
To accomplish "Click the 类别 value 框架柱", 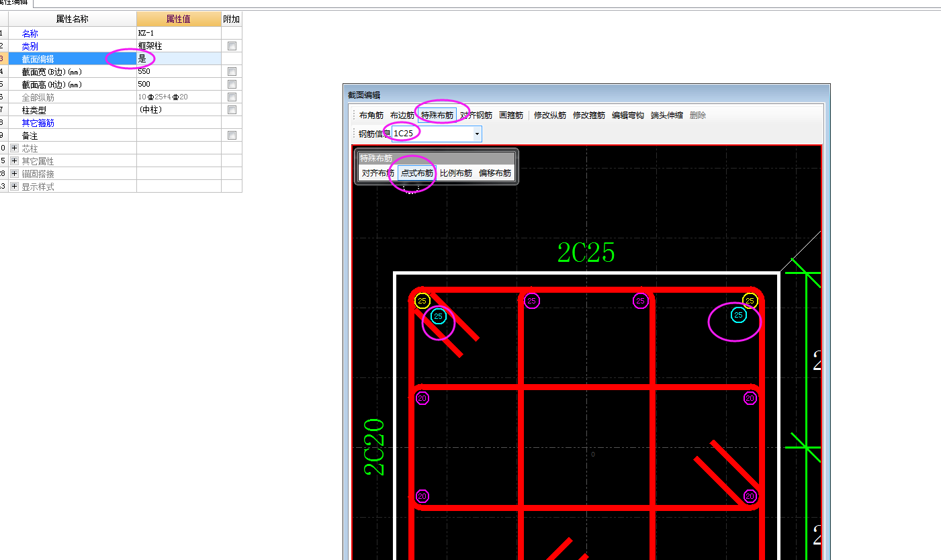I will (179, 46).
